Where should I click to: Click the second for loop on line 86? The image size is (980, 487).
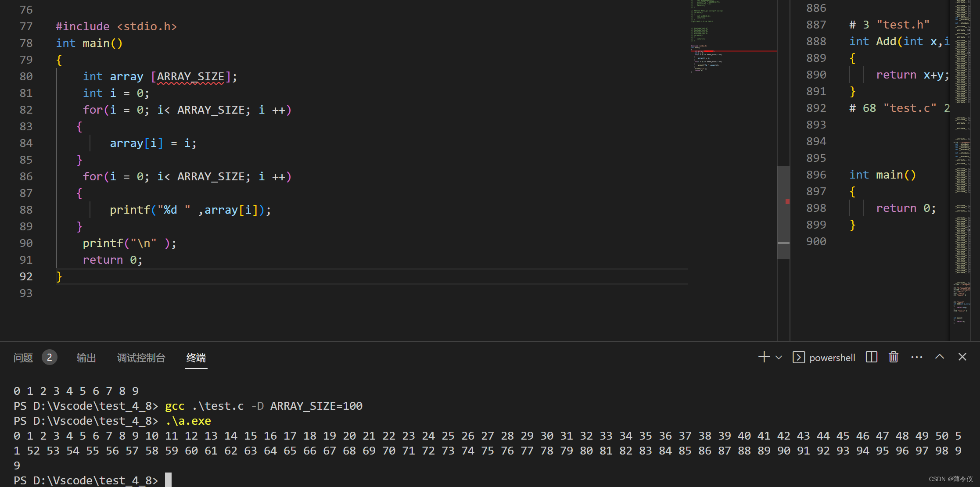[187, 177]
